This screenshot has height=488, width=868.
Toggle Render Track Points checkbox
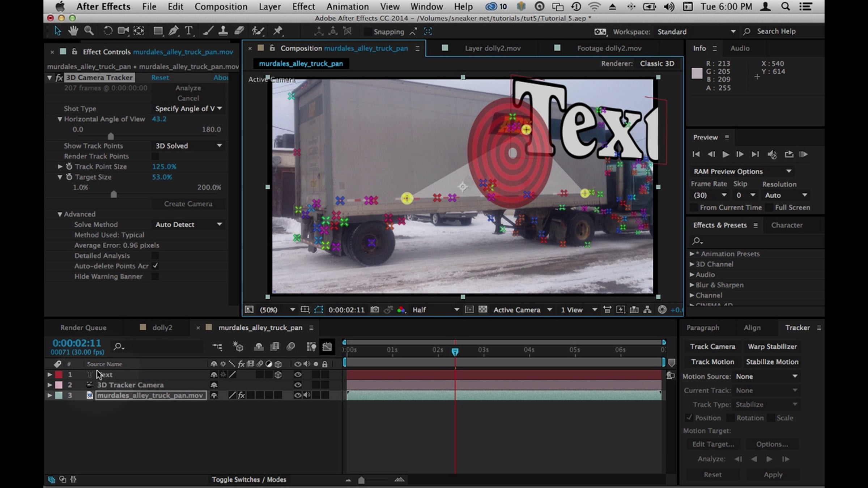click(155, 156)
